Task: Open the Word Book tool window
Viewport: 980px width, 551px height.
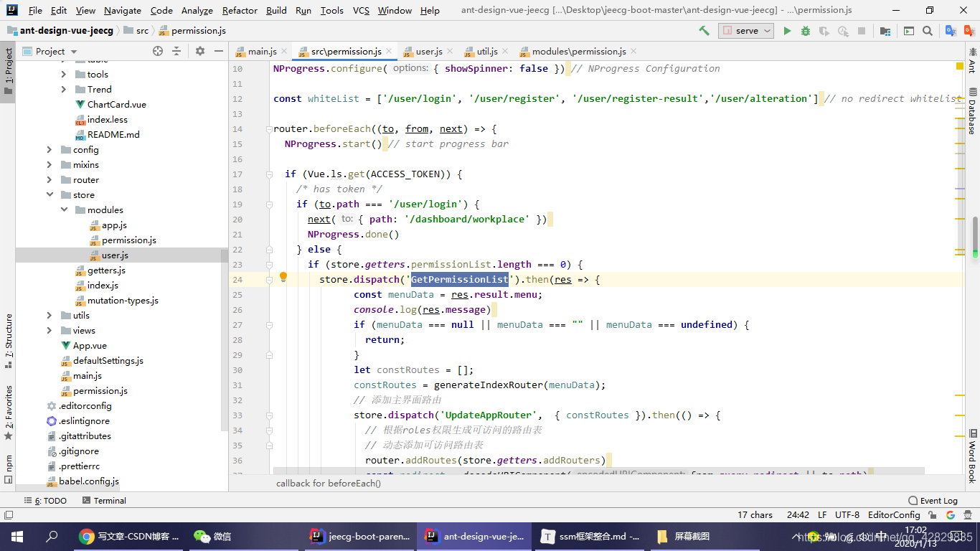Action: [972, 456]
